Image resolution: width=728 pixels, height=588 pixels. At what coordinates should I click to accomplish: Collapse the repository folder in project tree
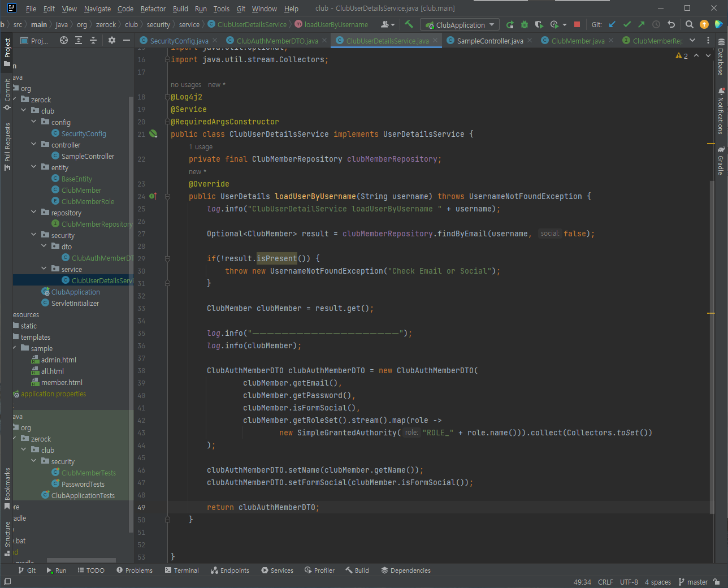(x=34, y=213)
